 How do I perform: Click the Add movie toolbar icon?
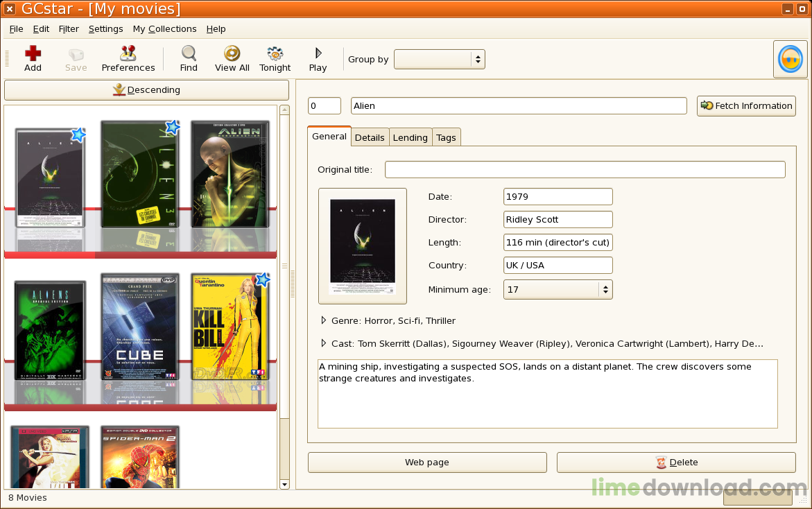pos(33,54)
